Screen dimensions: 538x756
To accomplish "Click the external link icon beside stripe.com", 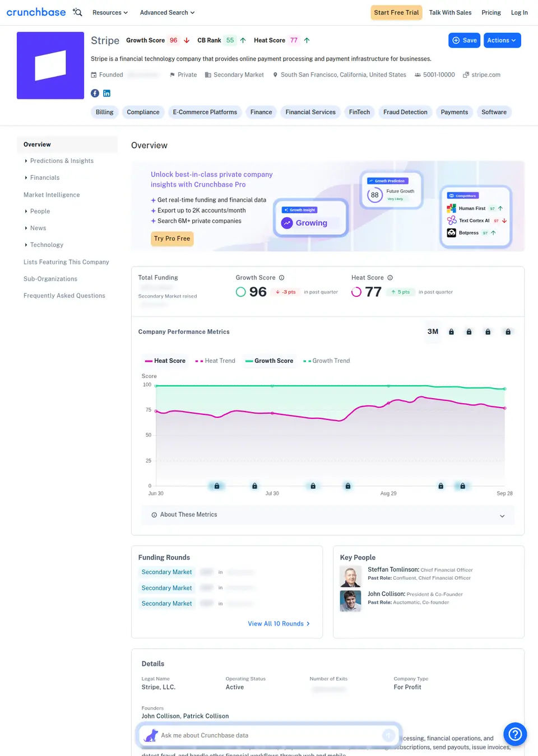I will [x=466, y=75].
